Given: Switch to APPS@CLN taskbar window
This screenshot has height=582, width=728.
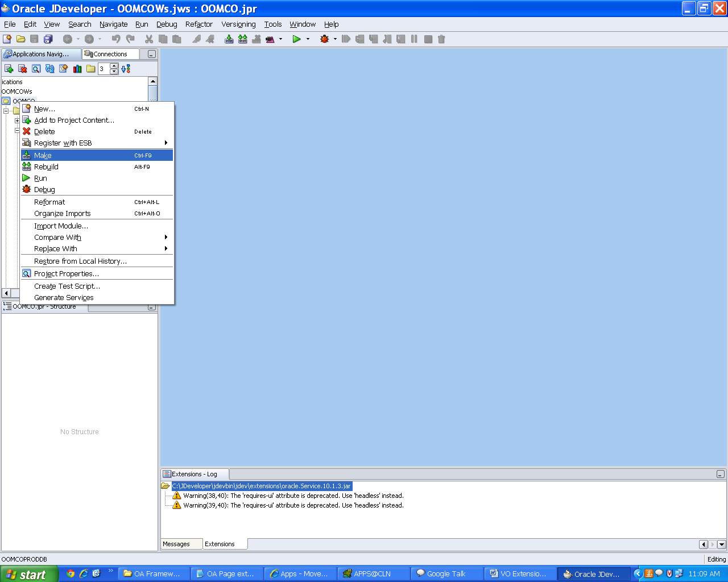Looking at the screenshot, I should coord(374,574).
